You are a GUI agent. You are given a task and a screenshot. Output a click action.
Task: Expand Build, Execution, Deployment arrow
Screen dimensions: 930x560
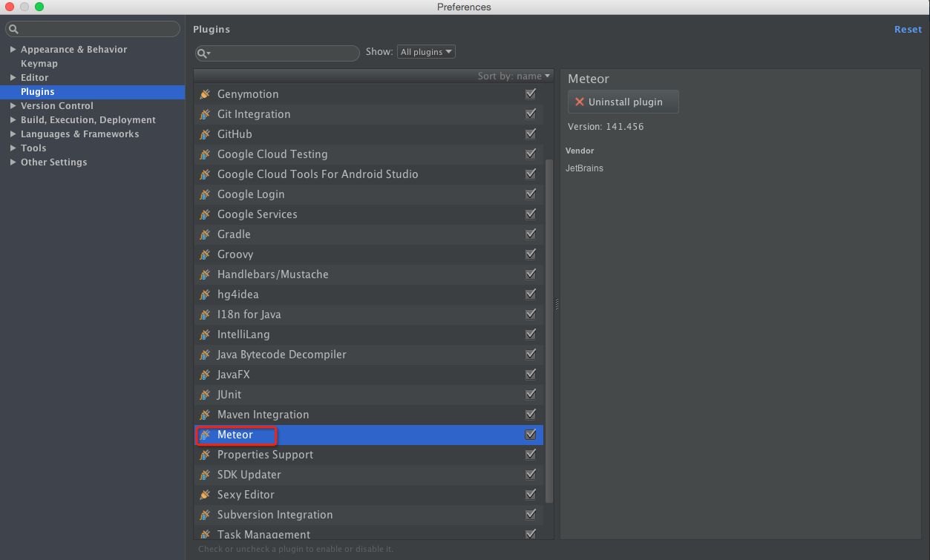coord(13,120)
